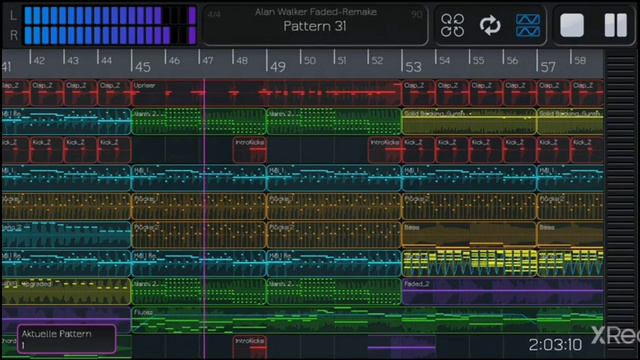This screenshot has height=360, width=640.
Task: Click bar 42 on the timeline ruler
Action: tap(39, 60)
